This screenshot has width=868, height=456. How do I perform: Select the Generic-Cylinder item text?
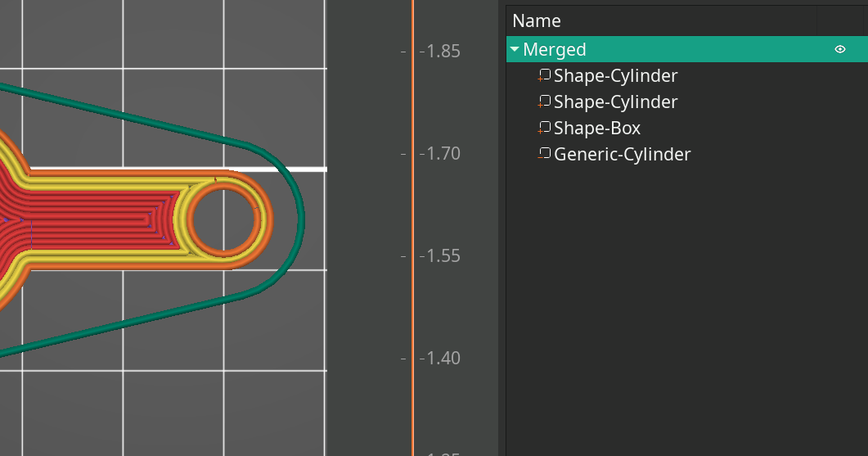pos(622,155)
